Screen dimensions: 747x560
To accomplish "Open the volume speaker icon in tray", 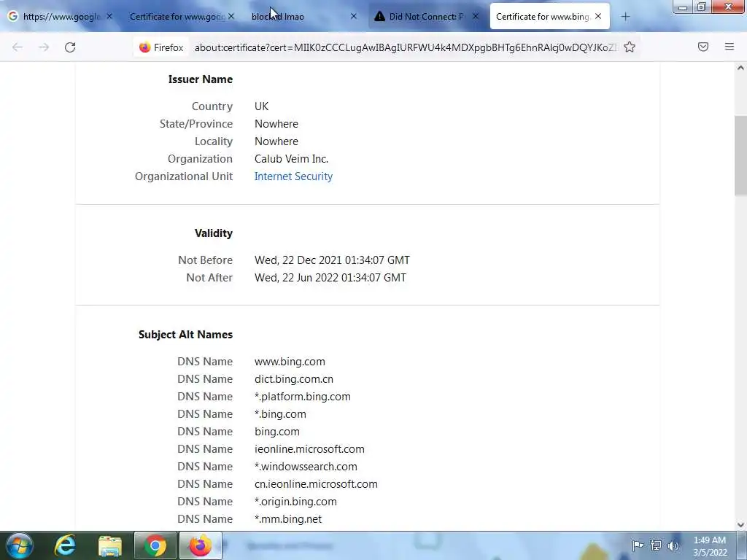I will (673, 545).
